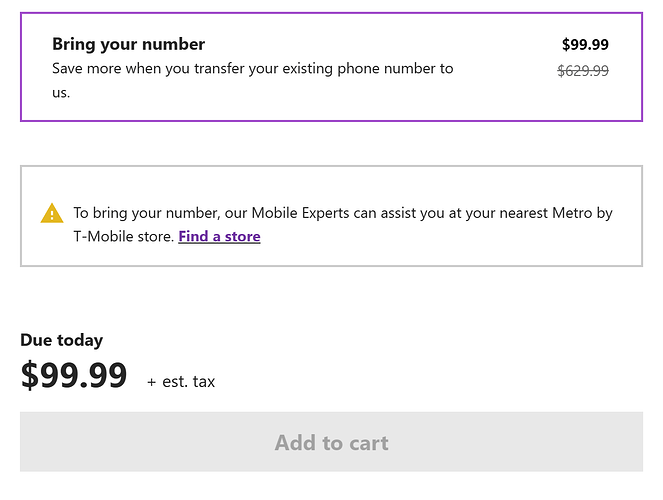Click the T-Mobile store text before the link
Viewport: 663px width, 500px height.
[123, 237]
